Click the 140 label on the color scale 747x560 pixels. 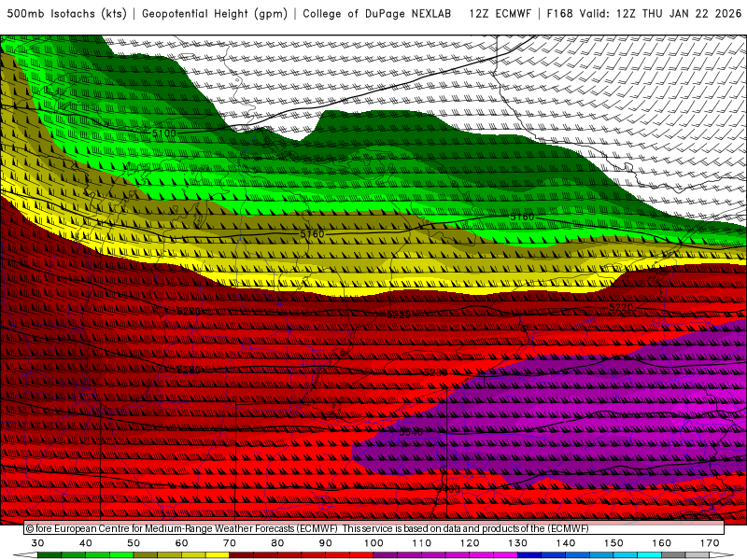point(566,543)
